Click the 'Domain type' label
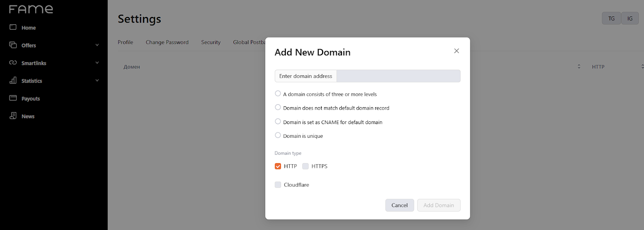This screenshot has height=230, width=644. [288, 153]
